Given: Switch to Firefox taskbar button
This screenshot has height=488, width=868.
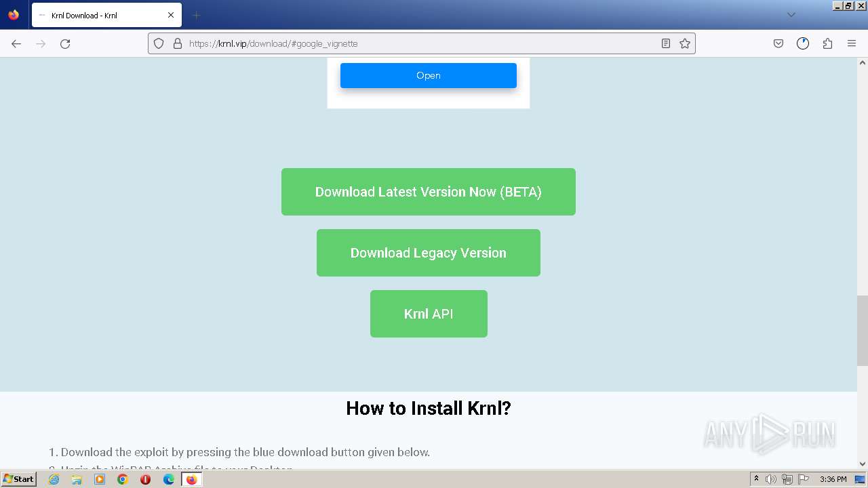Looking at the screenshot, I should (191, 479).
